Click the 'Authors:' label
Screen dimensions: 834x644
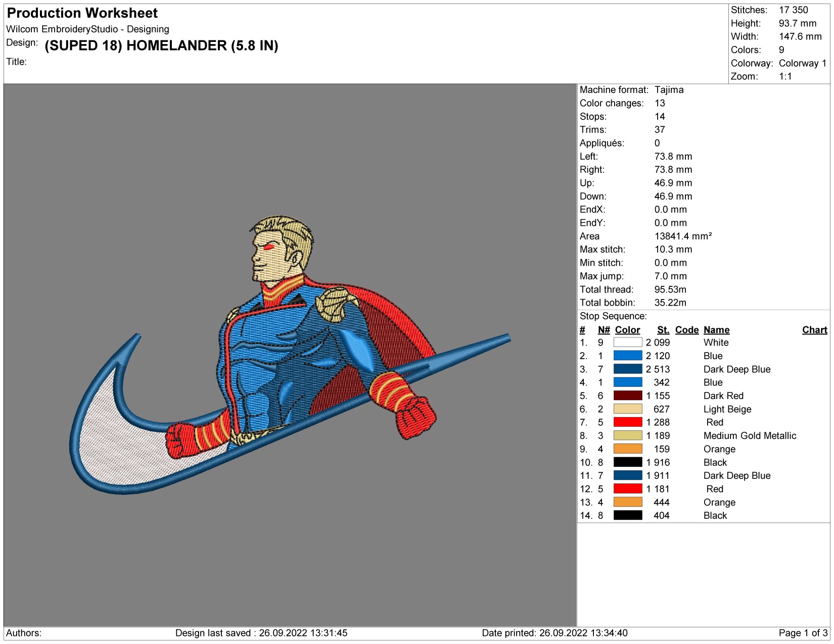coord(24,633)
